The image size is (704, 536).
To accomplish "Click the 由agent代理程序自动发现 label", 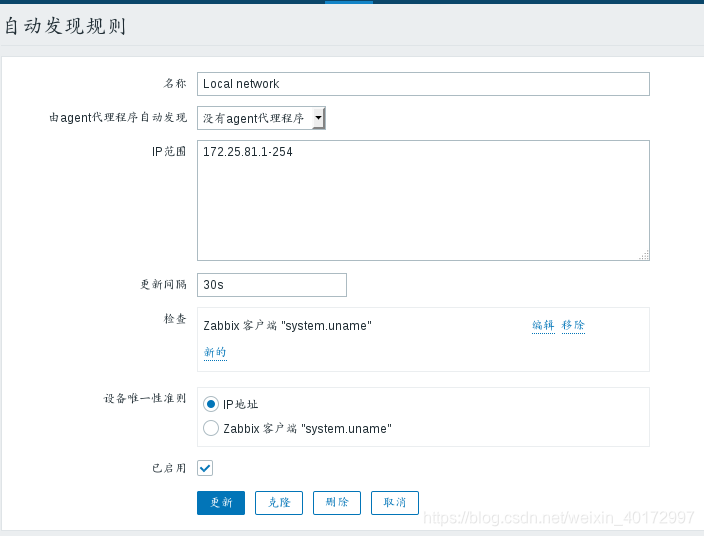I will (118, 118).
